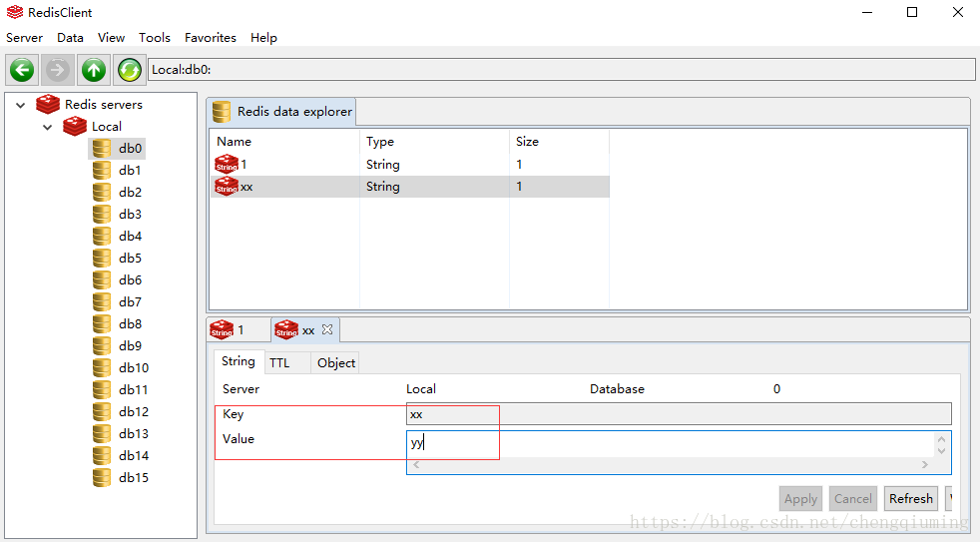Image resolution: width=980 pixels, height=542 pixels.
Task: Select the Redis data explorer tab
Action: pos(281,112)
